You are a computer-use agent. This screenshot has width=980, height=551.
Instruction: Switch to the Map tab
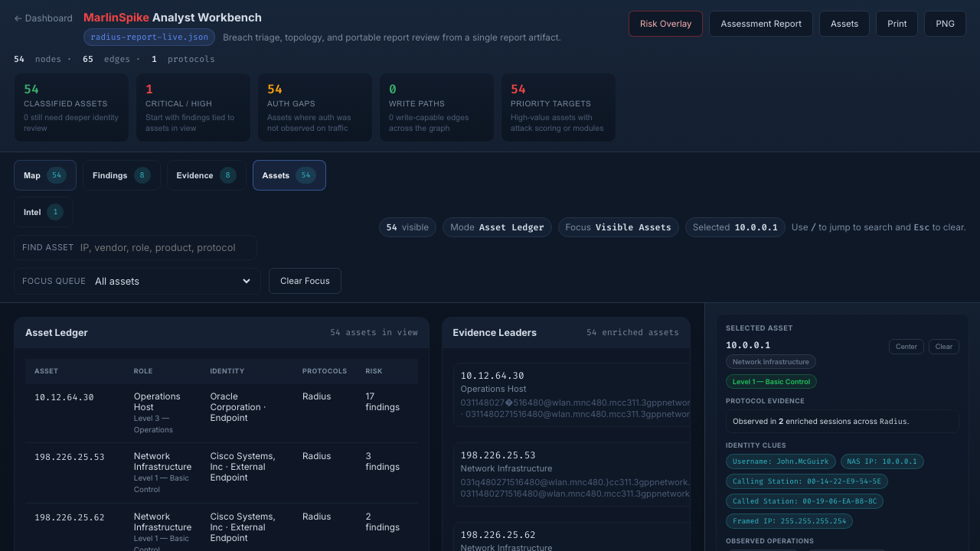pyautogui.click(x=44, y=174)
